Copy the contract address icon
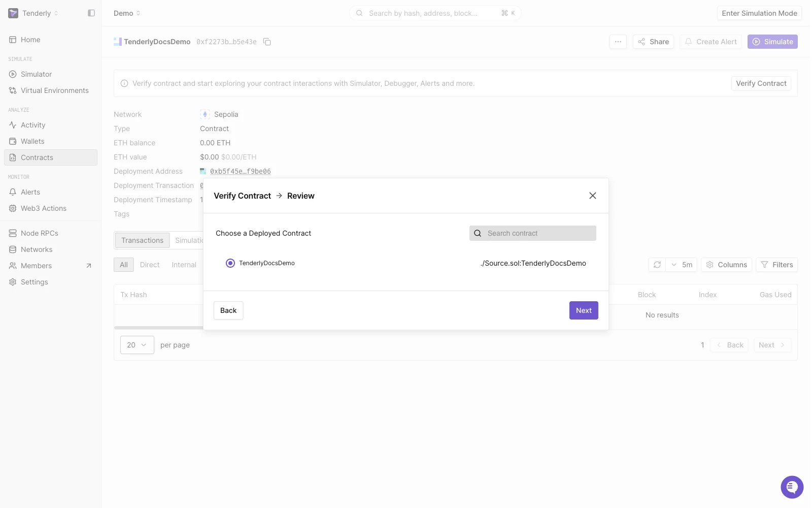The width and height of the screenshot is (812, 508). [267, 42]
